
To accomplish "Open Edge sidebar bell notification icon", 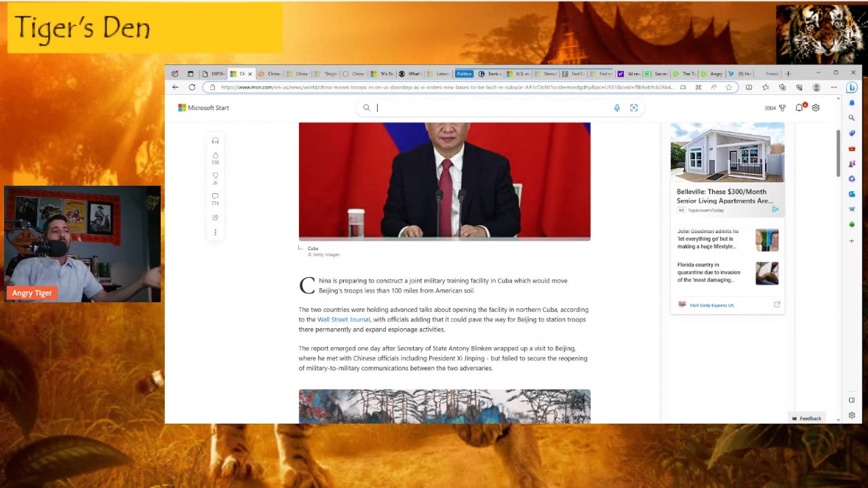I will (x=852, y=103).
